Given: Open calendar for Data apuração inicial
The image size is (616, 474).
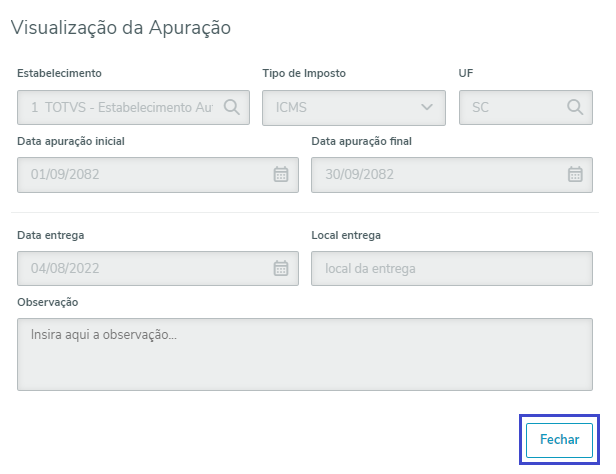Looking at the screenshot, I should [x=281, y=174].
